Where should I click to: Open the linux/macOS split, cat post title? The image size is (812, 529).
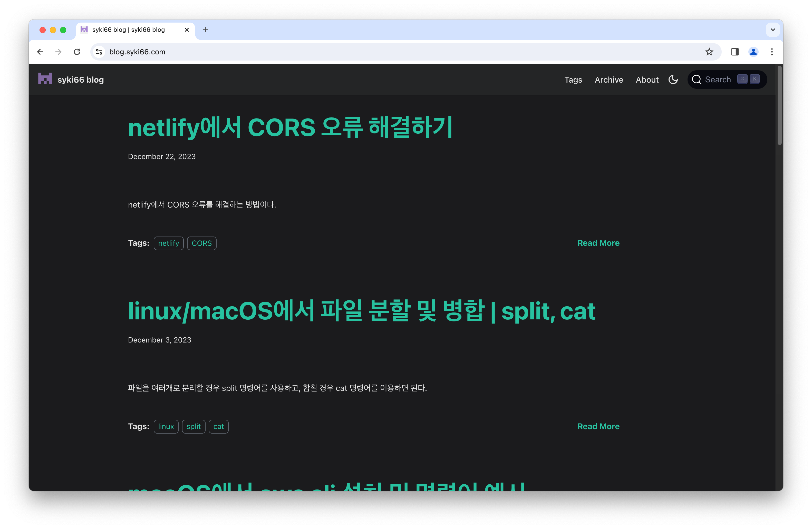[361, 311]
